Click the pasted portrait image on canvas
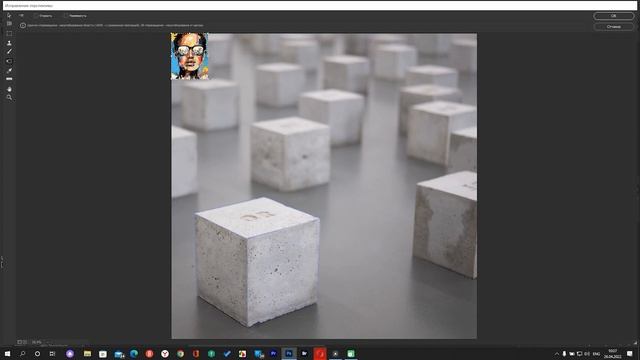The height and width of the screenshot is (360, 640). click(x=190, y=56)
